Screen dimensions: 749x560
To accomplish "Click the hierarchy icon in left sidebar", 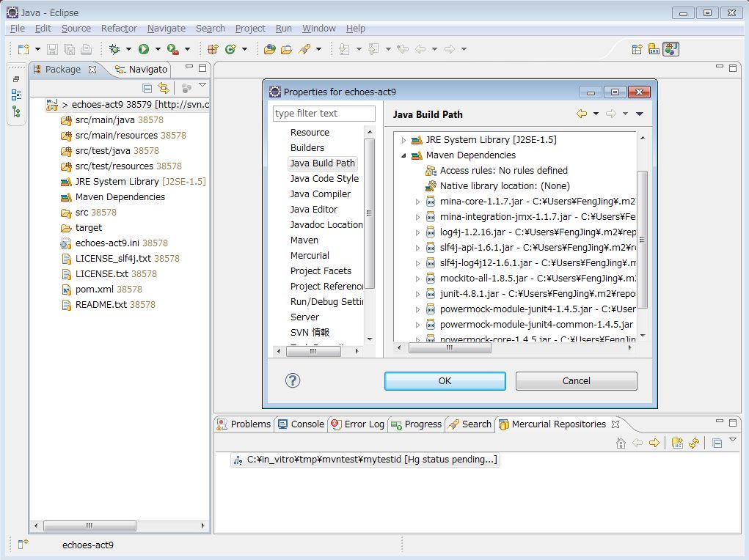I will click(16, 111).
